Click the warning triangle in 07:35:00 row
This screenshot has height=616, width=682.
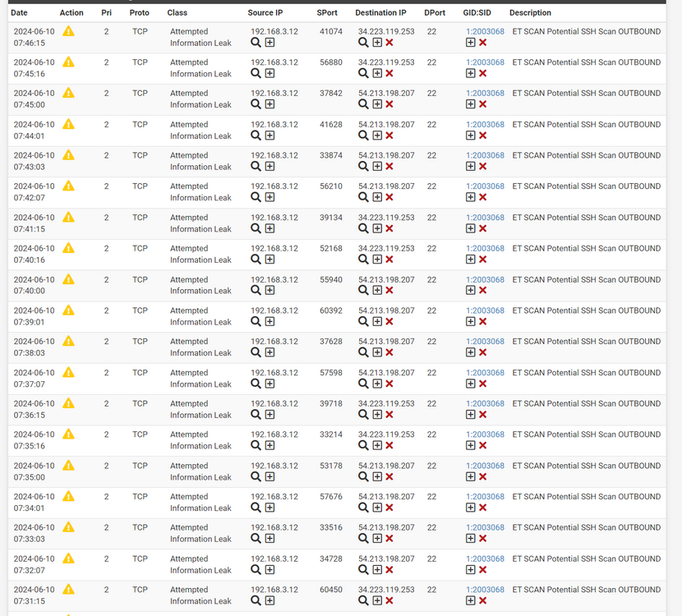click(x=68, y=466)
